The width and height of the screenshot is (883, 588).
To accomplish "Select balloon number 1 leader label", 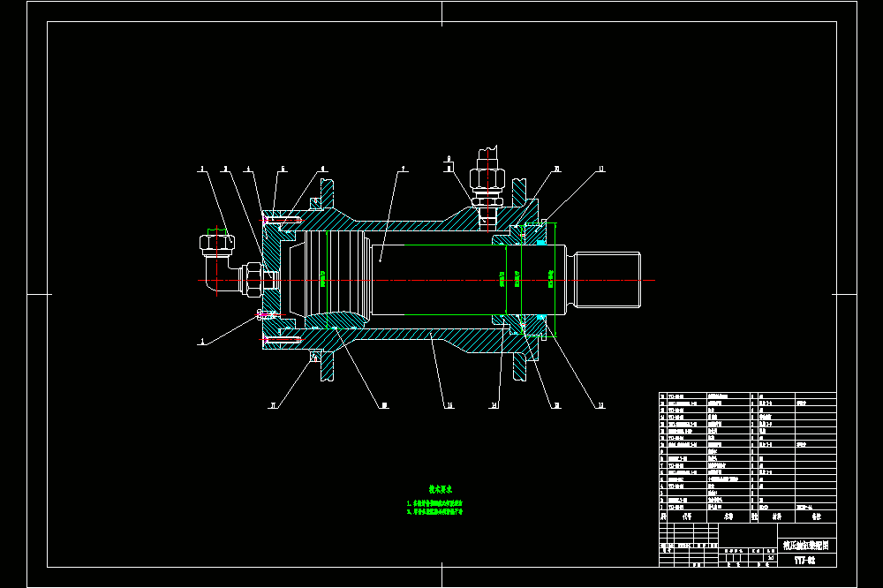I will coord(203,342).
